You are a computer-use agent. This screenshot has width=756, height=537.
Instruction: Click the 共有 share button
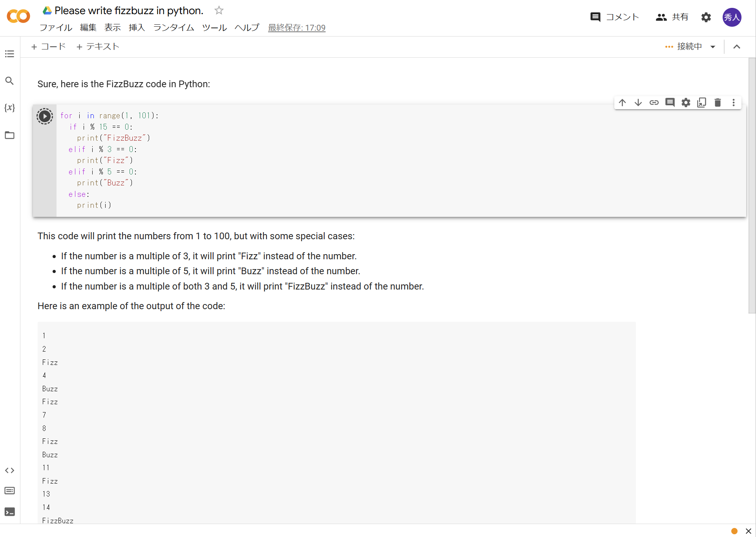coord(672,17)
